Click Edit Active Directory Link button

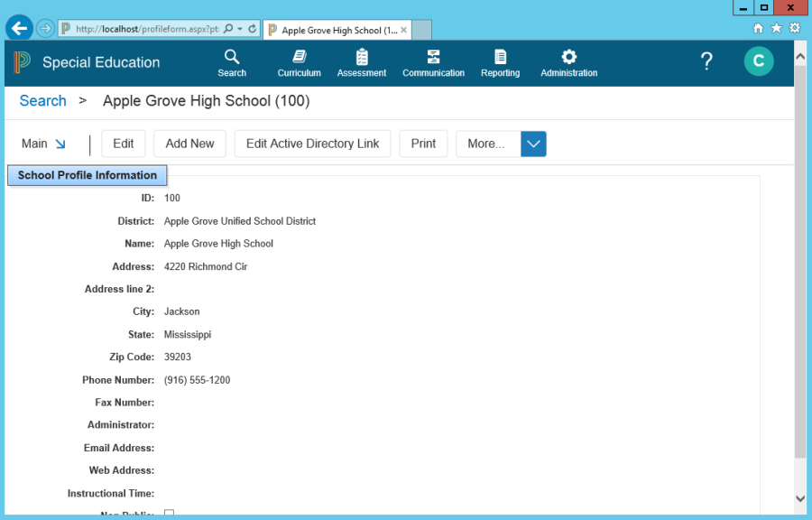coord(312,144)
